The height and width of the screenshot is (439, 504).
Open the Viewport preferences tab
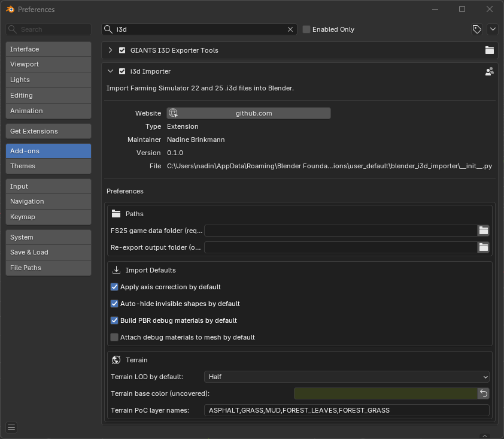point(48,64)
